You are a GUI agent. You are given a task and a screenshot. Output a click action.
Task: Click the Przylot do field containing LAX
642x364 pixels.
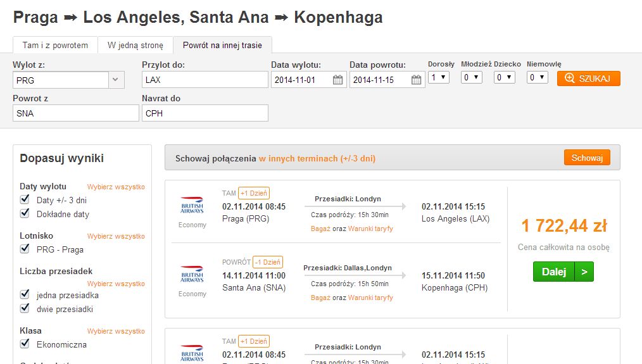pyautogui.click(x=205, y=79)
